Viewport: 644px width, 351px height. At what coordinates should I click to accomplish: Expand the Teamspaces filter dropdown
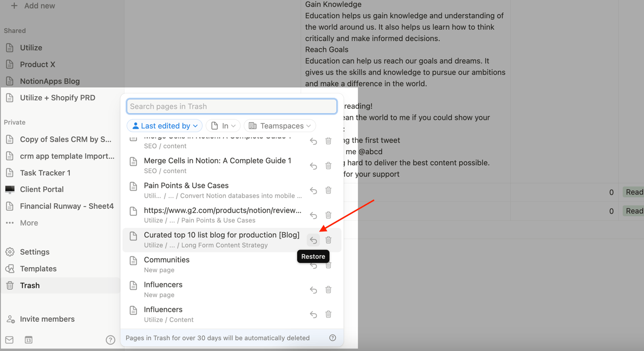pos(280,126)
